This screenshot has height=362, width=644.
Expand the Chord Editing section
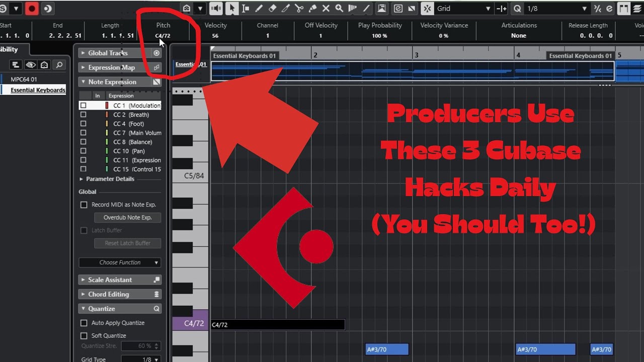(83, 294)
